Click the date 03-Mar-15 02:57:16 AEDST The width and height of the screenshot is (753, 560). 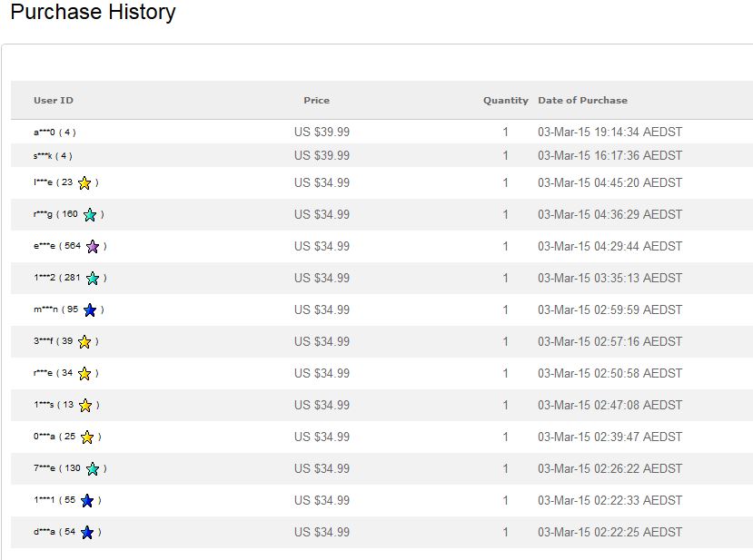pos(609,341)
